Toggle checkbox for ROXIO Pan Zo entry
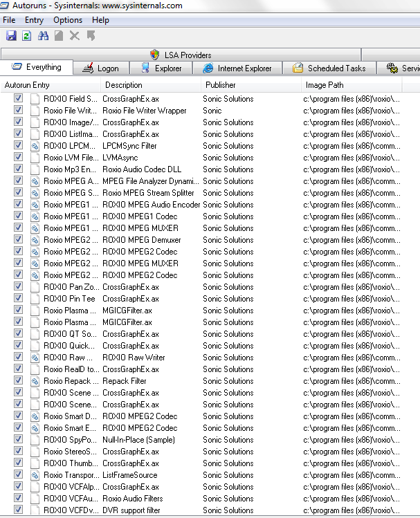The image size is (420, 518). [18, 286]
